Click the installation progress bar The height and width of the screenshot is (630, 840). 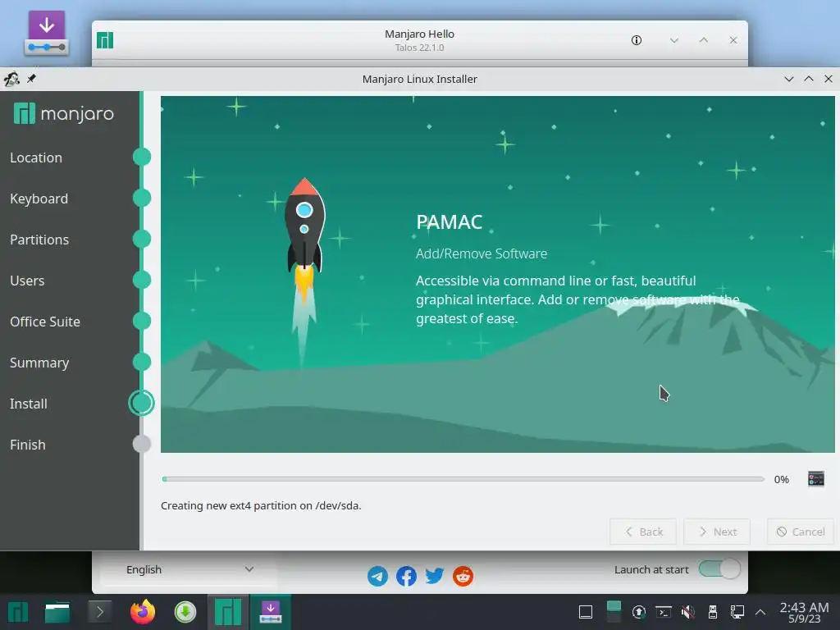coord(463,479)
